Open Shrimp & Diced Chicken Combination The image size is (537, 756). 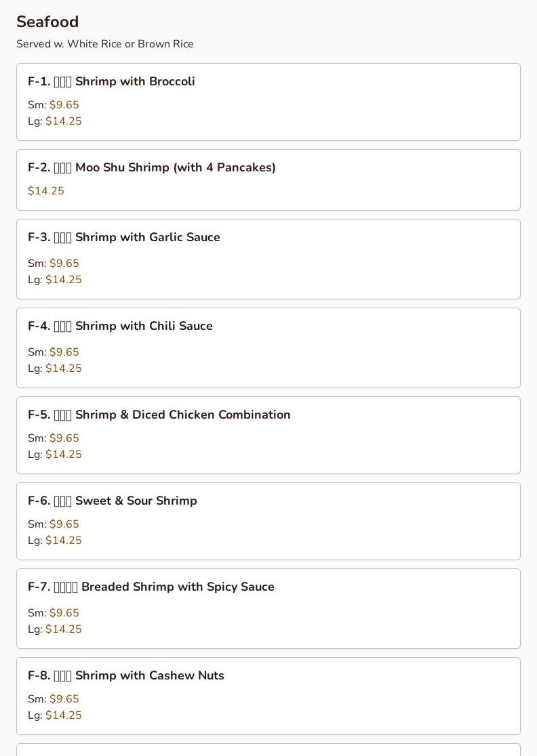tap(268, 435)
